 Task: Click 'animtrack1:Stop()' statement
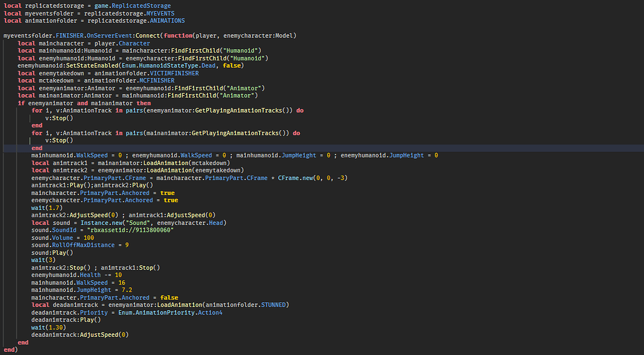click(130, 267)
